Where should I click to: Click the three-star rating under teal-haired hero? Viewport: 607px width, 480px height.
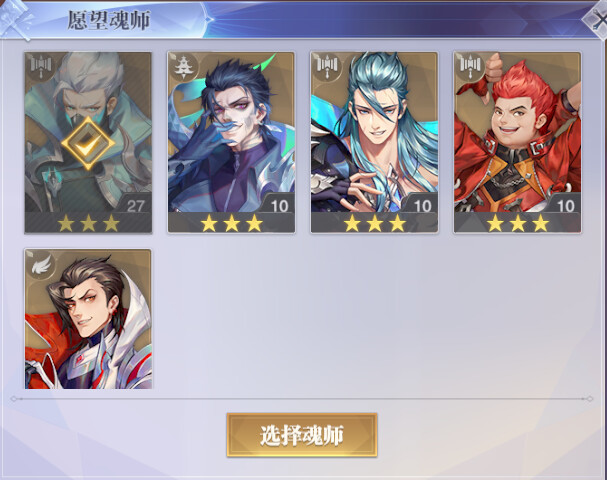click(x=374, y=223)
